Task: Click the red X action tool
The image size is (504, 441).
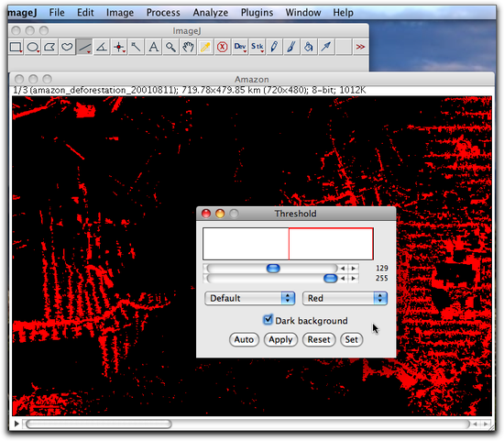Action: 223,47
